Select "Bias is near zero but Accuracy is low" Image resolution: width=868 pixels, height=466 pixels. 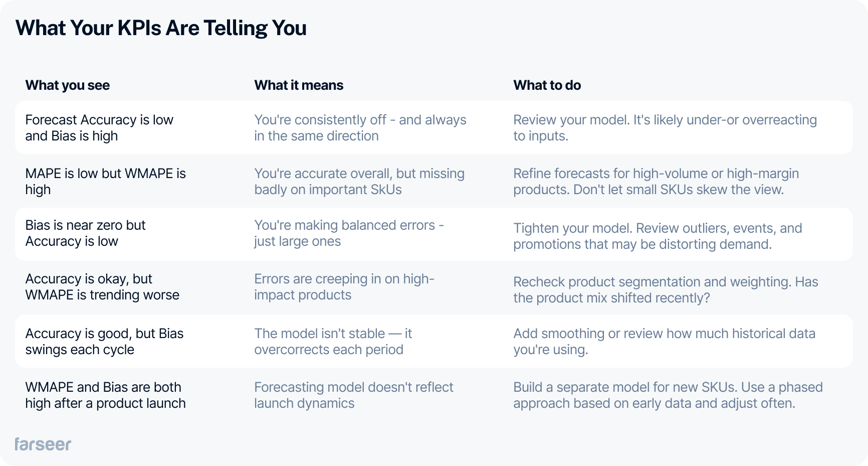85,233
